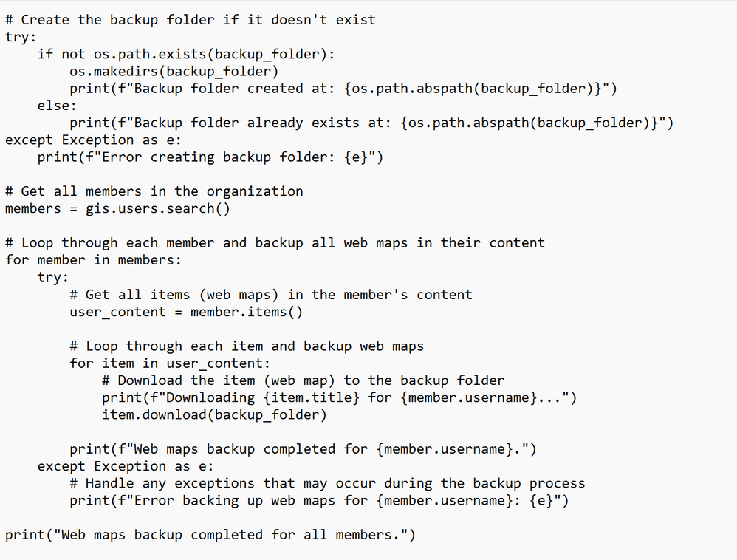Click the "Download the item (web map)" comment
The height and width of the screenshot is (560, 737).
point(303,380)
